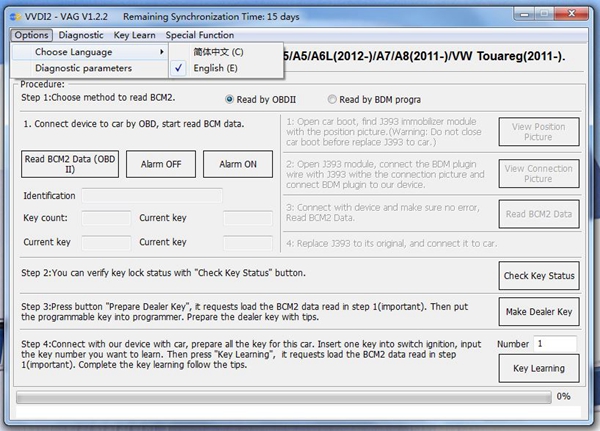Click the 'Number' label
The image size is (600, 431).
[x=513, y=344]
